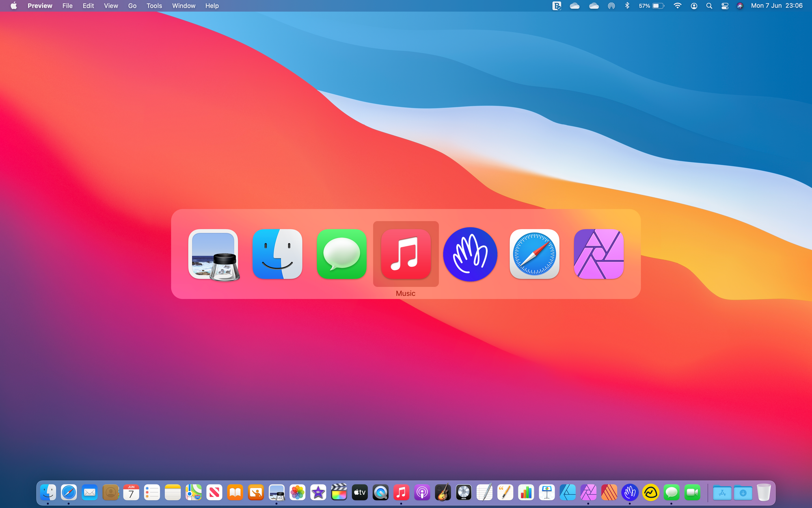Open Maps in the Dock
Image resolution: width=812 pixels, height=508 pixels.
[193, 493]
